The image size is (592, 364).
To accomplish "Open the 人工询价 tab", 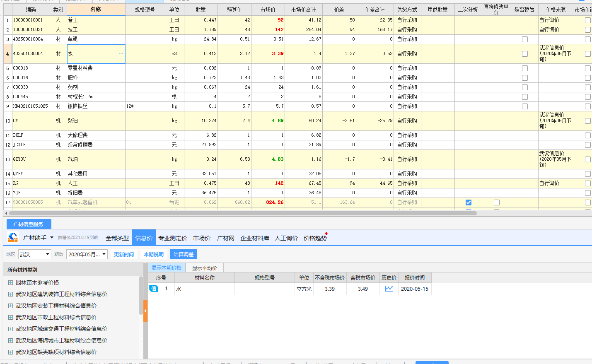I will [286, 238].
